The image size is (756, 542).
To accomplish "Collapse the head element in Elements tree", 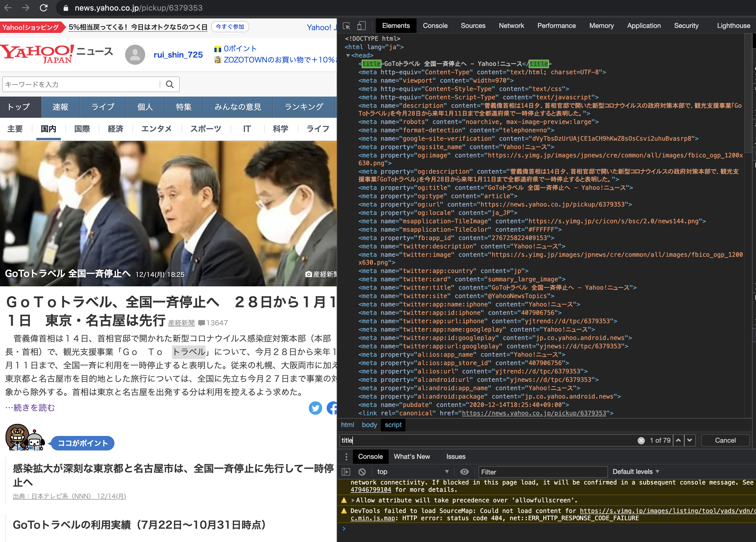I will point(349,55).
